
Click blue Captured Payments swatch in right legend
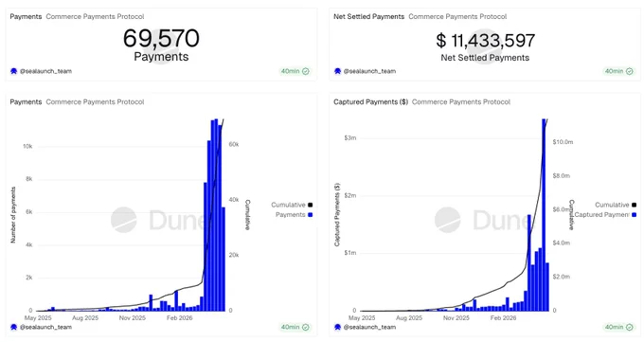click(x=635, y=214)
